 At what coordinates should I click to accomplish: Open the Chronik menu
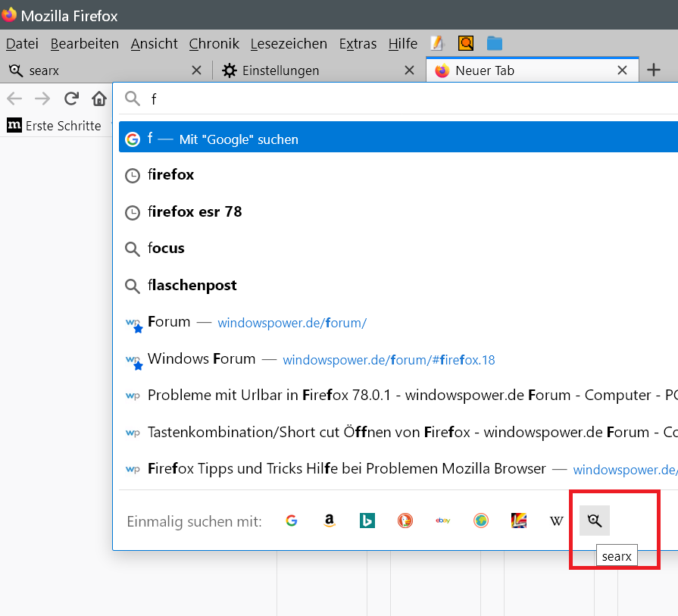pos(214,44)
